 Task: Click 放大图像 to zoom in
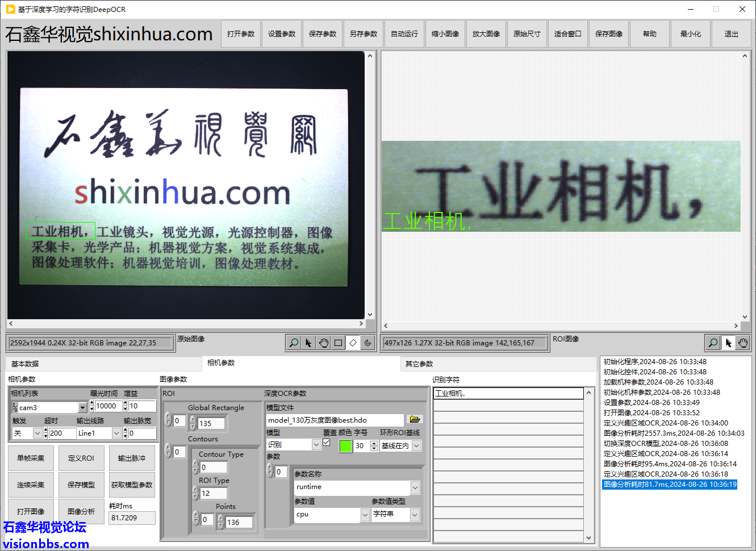pyautogui.click(x=486, y=34)
